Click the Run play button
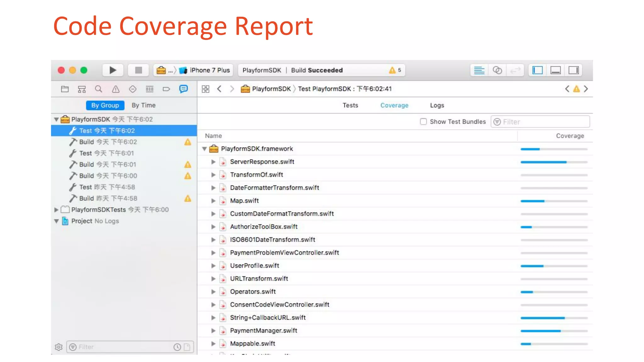This screenshot has height=362, width=644. pos(113,70)
